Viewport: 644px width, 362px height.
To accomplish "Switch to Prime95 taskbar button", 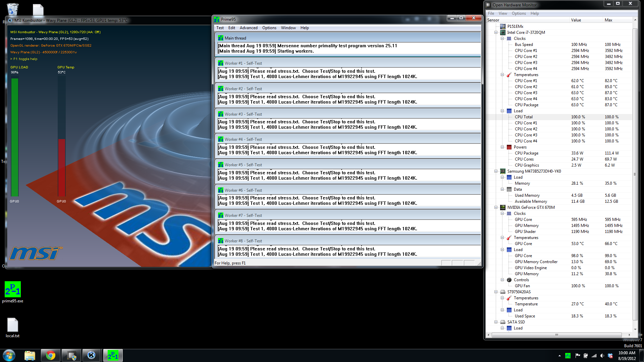I will (x=113, y=355).
